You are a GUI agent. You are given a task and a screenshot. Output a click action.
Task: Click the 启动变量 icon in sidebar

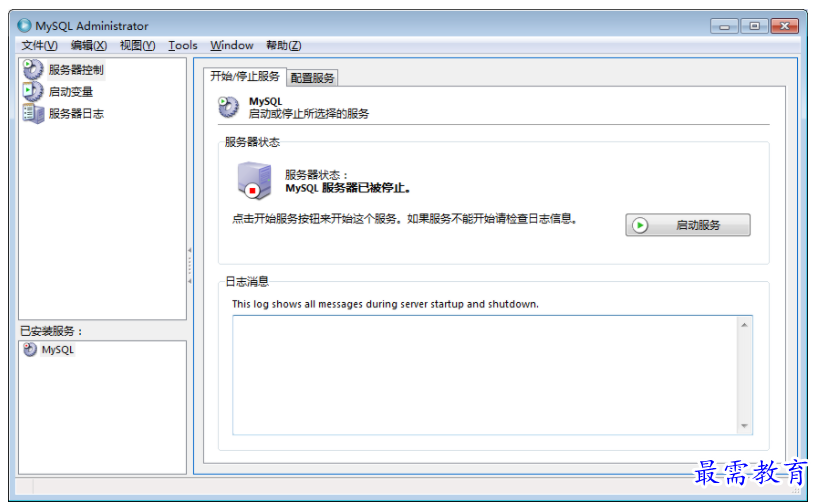click(33, 92)
